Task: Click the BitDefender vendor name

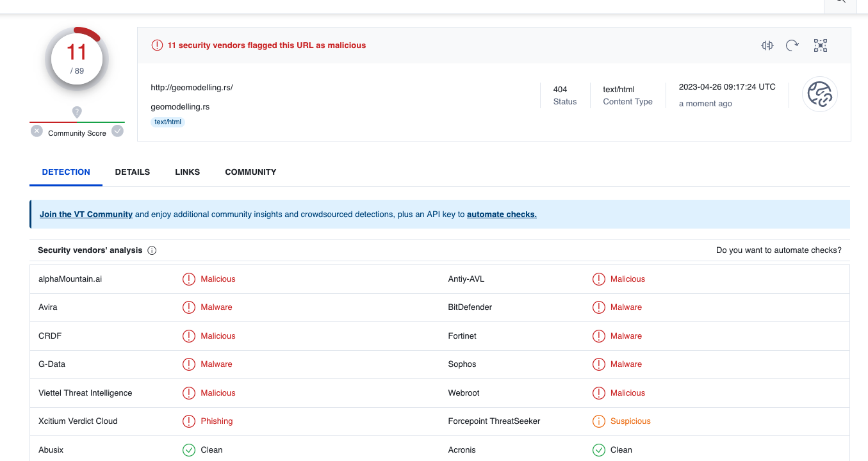Action: pyautogui.click(x=470, y=307)
